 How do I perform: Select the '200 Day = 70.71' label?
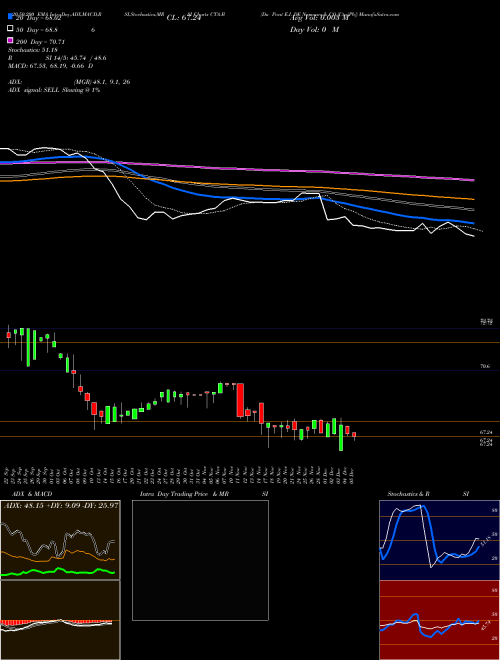[x=40, y=42]
